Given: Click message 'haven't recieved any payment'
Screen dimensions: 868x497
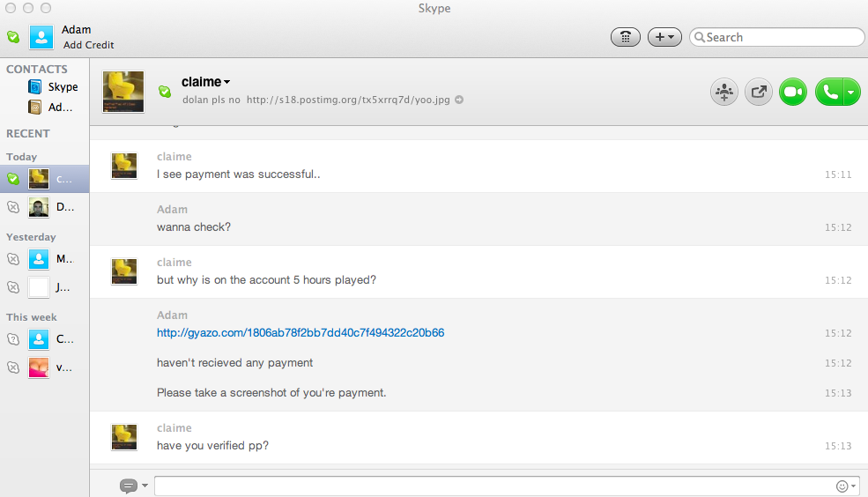Looking at the screenshot, I should click(x=234, y=362).
